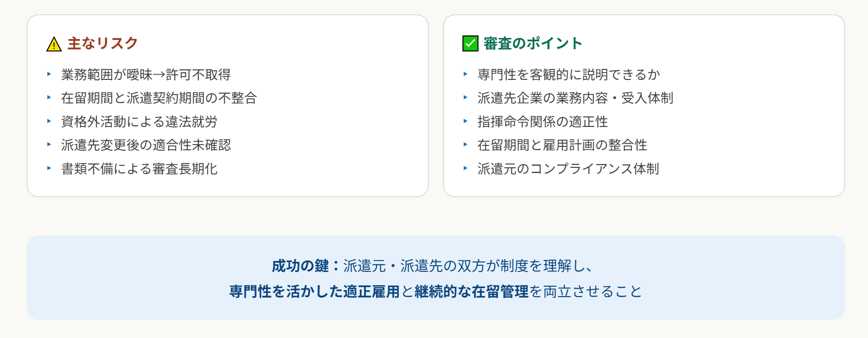Click the 派遣先企業の業務内容・受入体制 point

coord(575,98)
